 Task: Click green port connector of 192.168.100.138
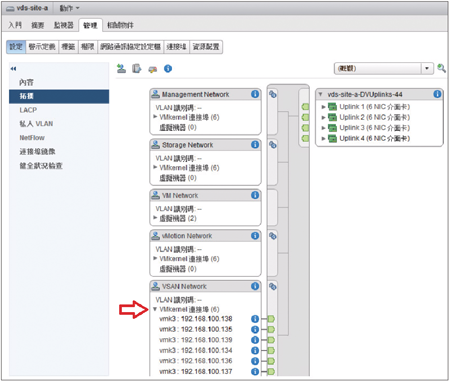(x=271, y=319)
